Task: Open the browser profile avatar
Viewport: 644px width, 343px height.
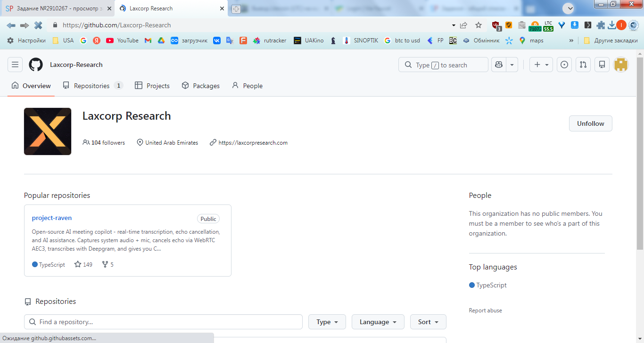Action: 621,25
